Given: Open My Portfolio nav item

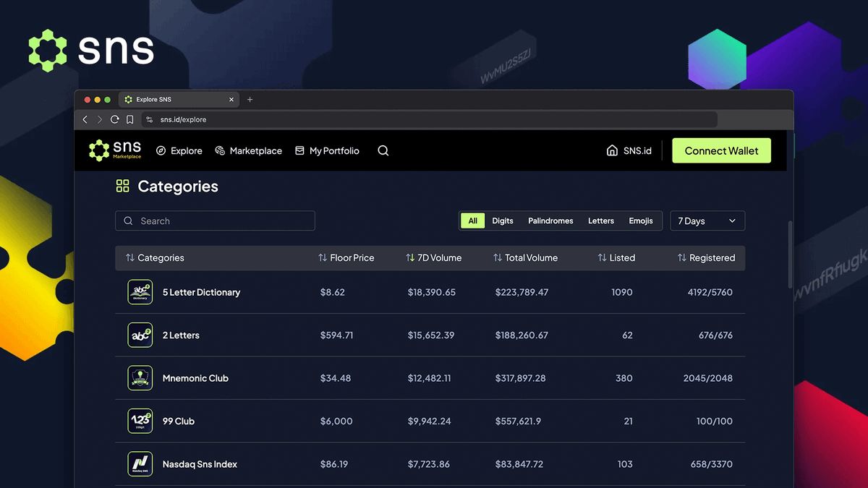Looking at the screenshot, I should click(327, 151).
